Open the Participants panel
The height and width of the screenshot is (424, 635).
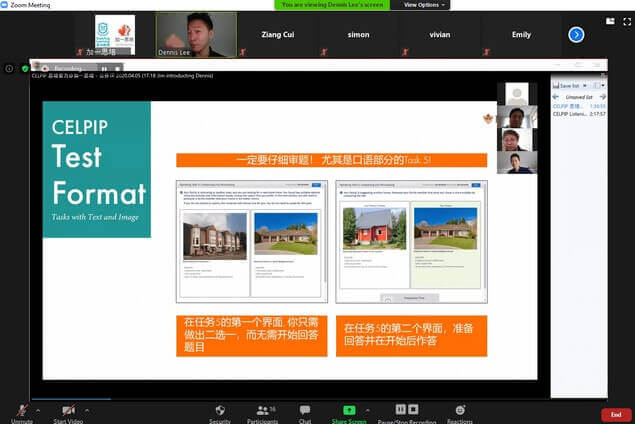click(x=264, y=410)
